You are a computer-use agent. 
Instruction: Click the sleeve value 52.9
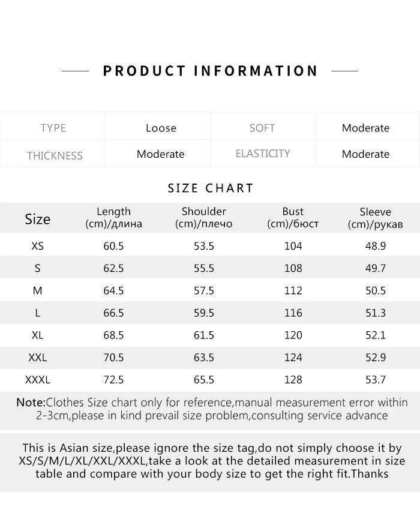[375, 358]
